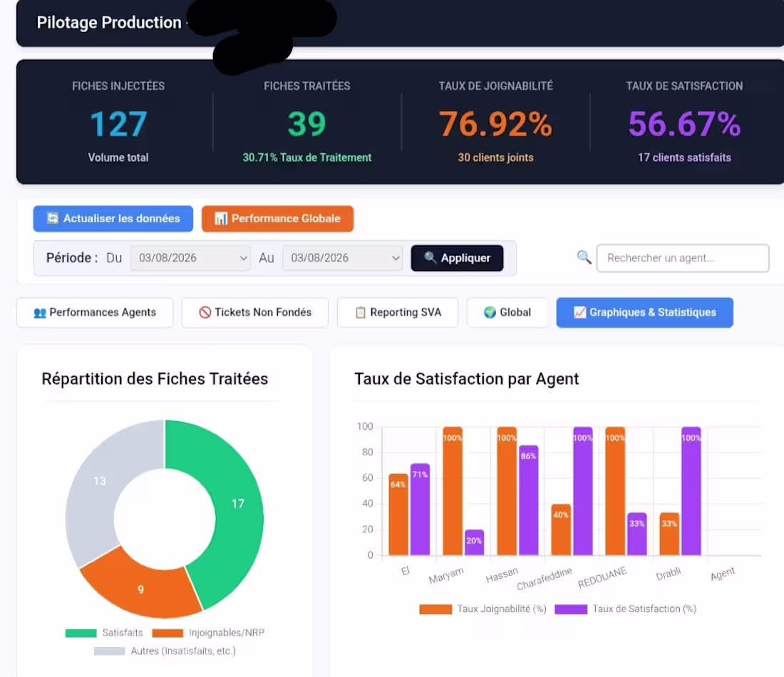Switch to the Graphiques & Statistiques tab
This screenshot has width=784, height=677.
tap(644, 313)
